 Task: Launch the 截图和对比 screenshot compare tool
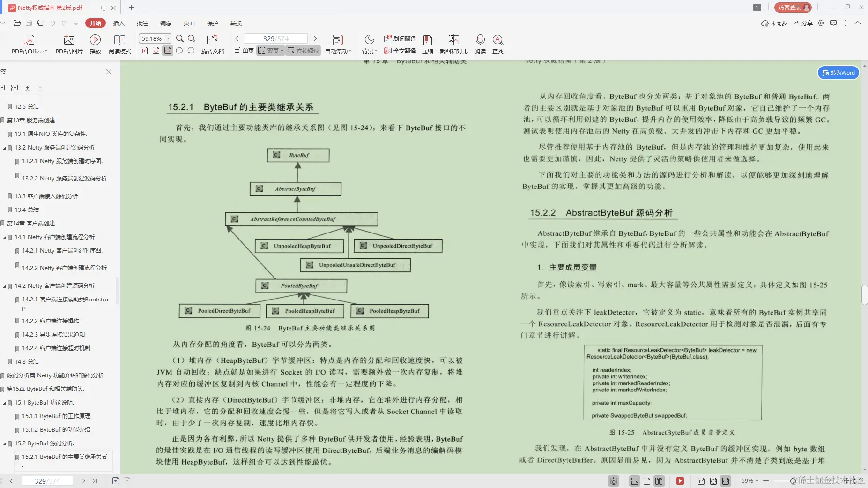click(x=453, y=45)
